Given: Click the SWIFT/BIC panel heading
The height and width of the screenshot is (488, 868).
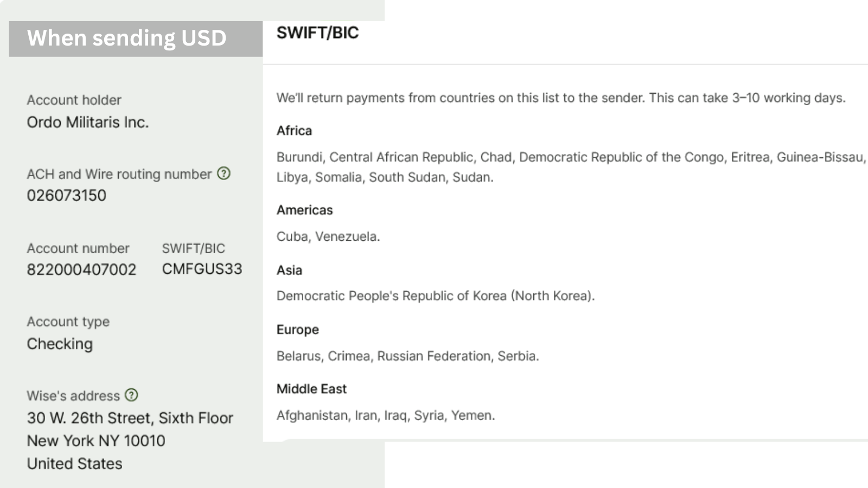Looking at the screenshot, I should [317, 33].
